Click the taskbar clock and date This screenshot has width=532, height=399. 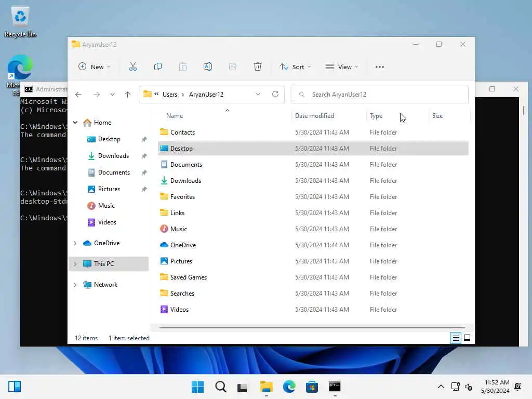[x=495, y=387]
